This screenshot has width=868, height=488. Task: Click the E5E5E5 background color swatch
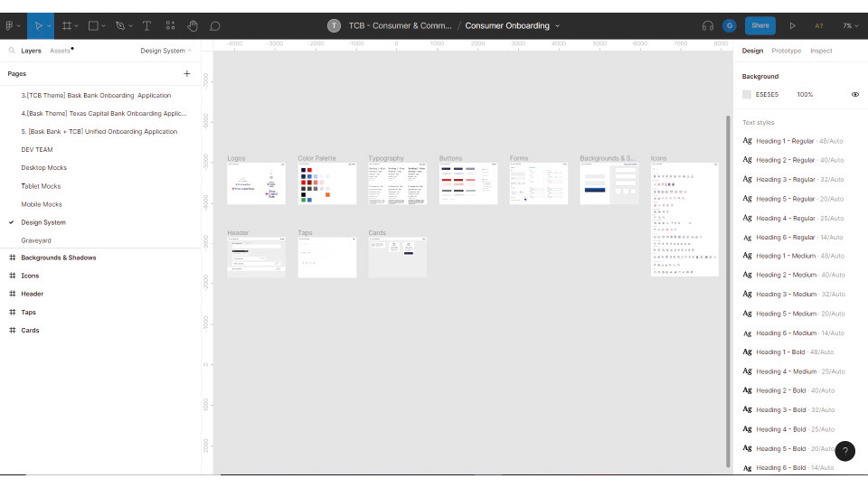747,94
